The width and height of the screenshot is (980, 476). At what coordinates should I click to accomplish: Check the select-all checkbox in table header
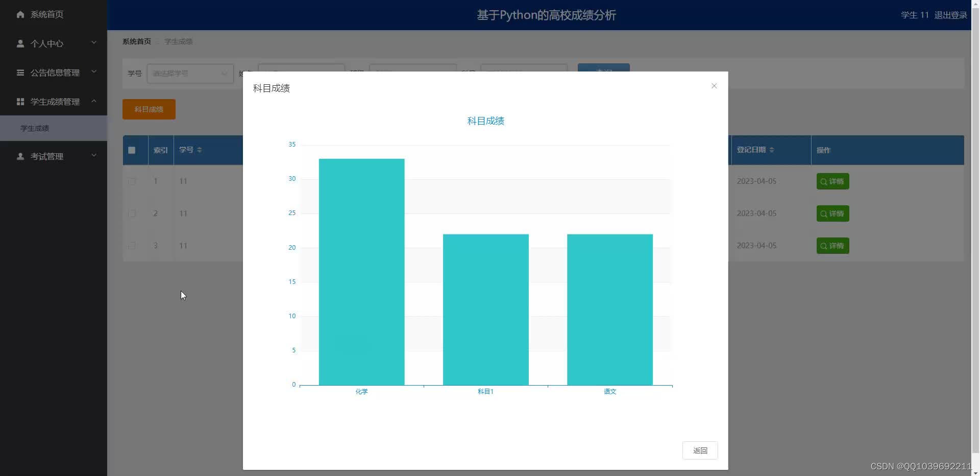131,150
